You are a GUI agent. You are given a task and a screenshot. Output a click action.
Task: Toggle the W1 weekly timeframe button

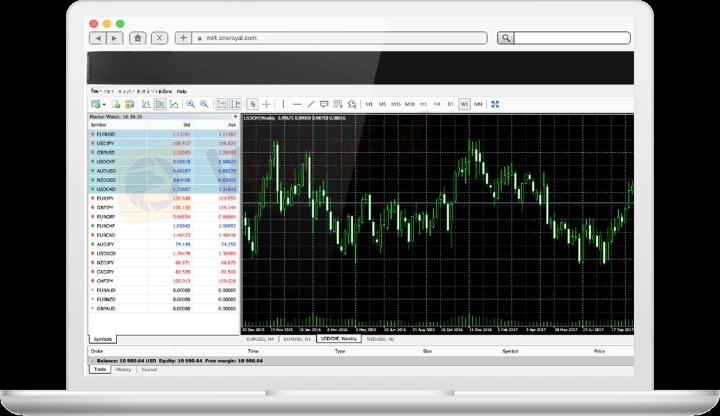pos(464,104)
